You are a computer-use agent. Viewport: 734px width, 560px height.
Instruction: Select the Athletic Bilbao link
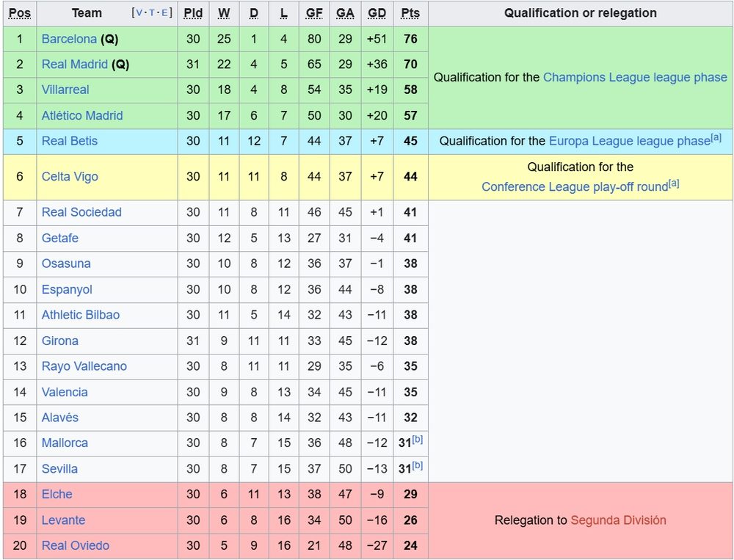[81, 315]
